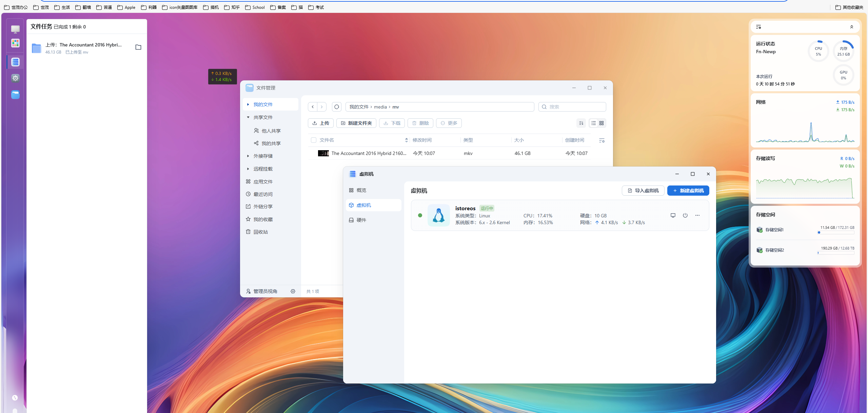This screenshot has height=413, width=868.
Task: Click the 新建虚拟机 button
Action: pos(688,191)
